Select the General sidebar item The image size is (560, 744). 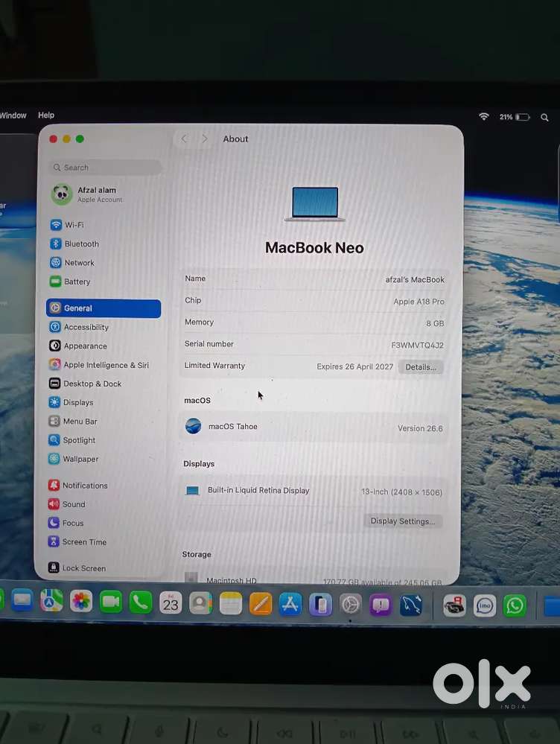pos(104,308)
